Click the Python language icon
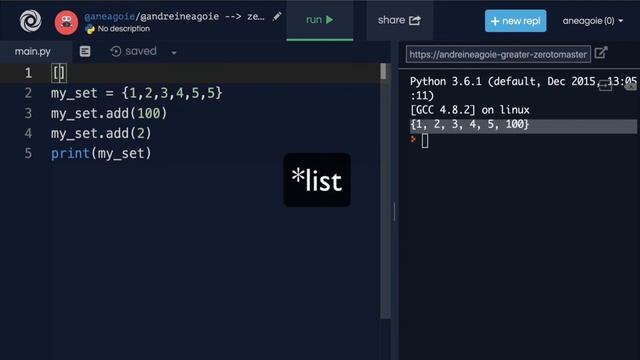Image resolution: width=640 pixels, height=360 pixels. [x=90, y=29]
